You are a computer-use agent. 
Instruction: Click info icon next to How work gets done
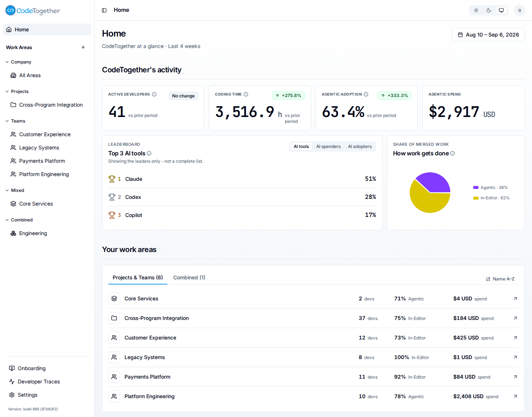(x=453, y=154)
